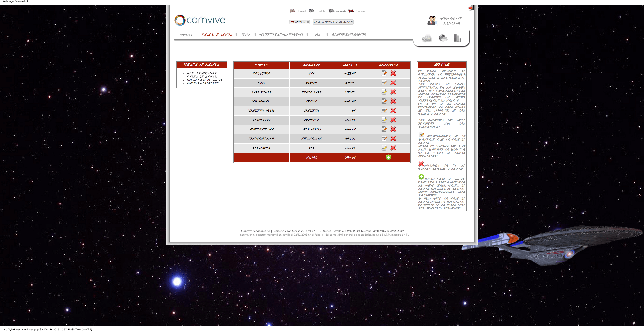Edit the seventh table row entry
The image size is (644, 331).
(x=384, y=129)
